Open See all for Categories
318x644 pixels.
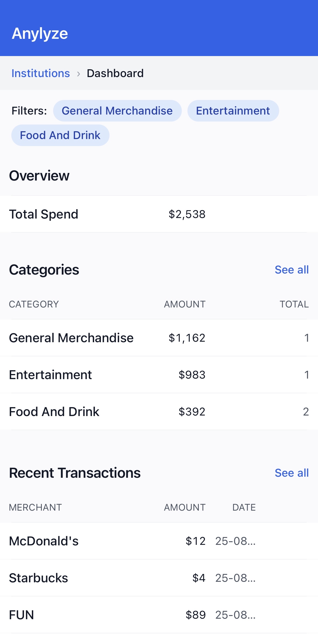click(x=292, y=270)
